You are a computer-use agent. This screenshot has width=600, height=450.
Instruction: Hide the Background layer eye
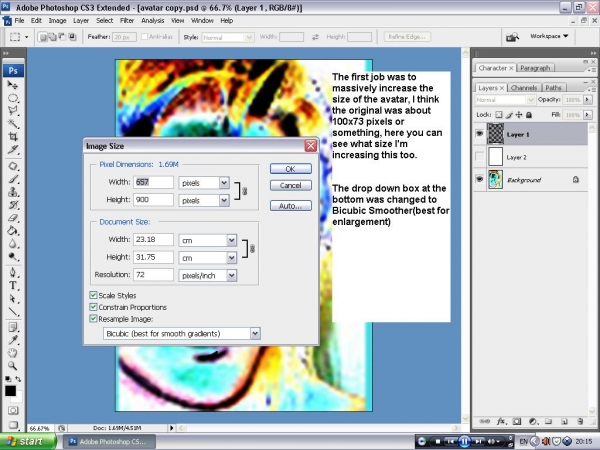click(479, 179)
